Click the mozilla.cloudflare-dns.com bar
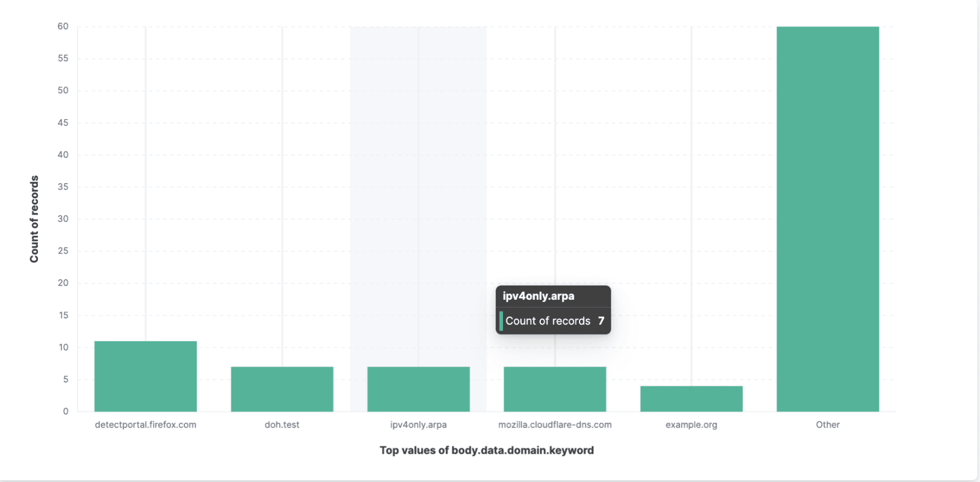980x482 pixels. tap(554, 389)
